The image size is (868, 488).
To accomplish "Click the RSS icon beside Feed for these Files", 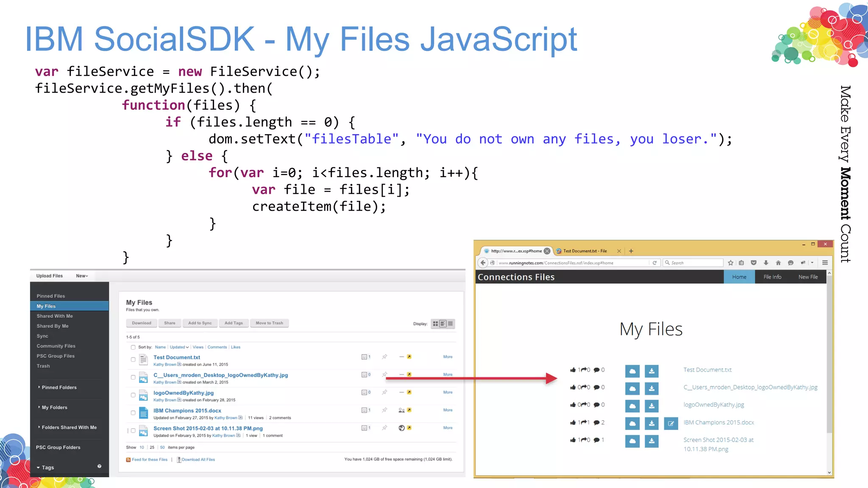I will click(x=128, y=460).
